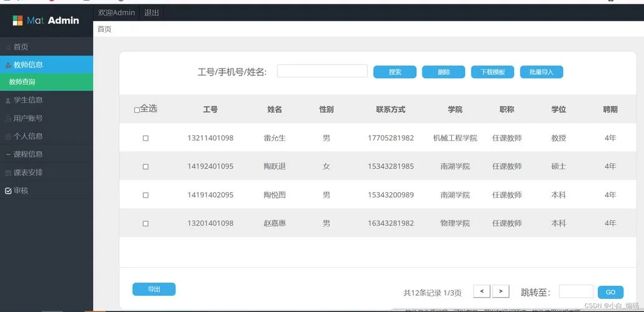Click phone number 16343281982

pyautogui.click(x=391, y=223)
